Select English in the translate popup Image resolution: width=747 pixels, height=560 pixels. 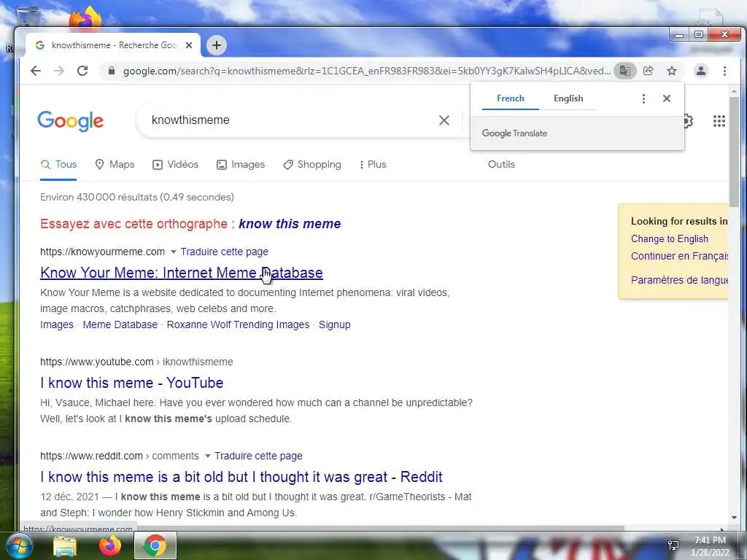tap(568, 98)
